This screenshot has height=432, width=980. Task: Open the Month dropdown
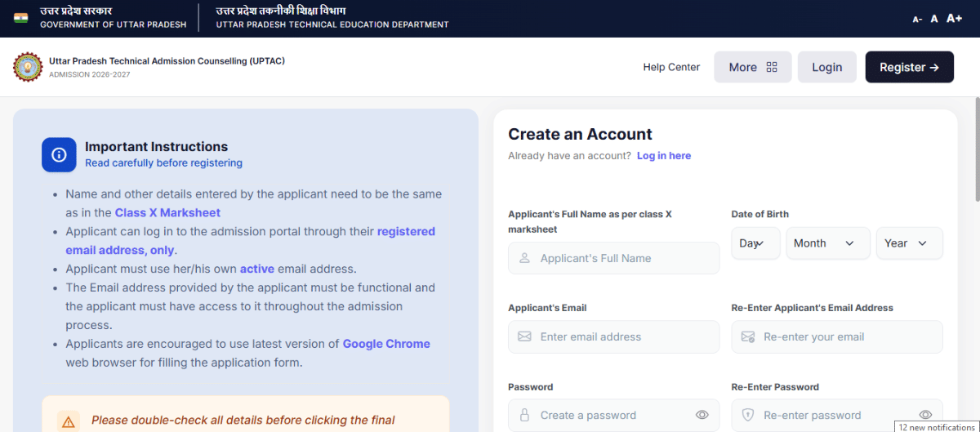coord(828,243)
